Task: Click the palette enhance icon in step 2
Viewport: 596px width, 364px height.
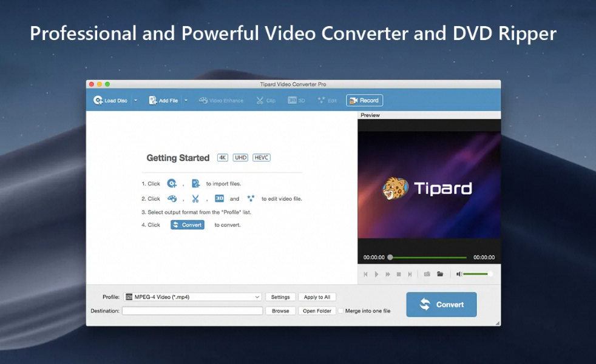Action: coord(172,198)
